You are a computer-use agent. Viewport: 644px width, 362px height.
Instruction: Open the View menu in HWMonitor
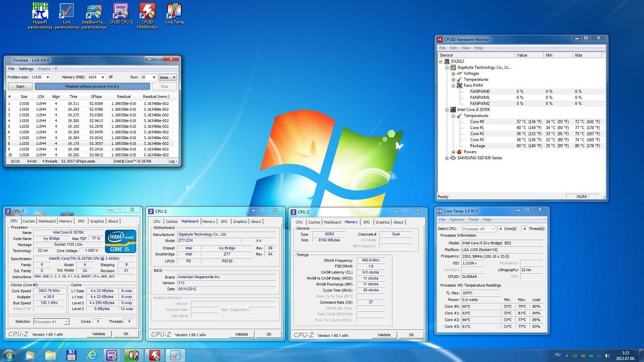point(465,48)
